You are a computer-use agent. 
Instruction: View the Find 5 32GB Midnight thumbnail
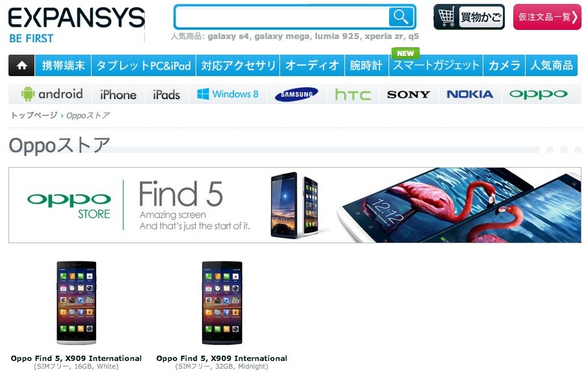tap(222, 303)
